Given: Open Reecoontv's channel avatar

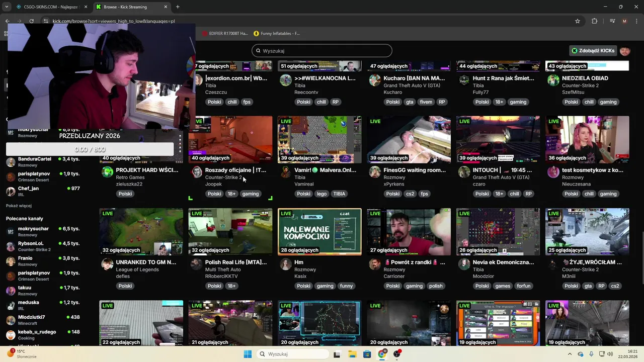Looking at the screenshot, I should (286, 80).
